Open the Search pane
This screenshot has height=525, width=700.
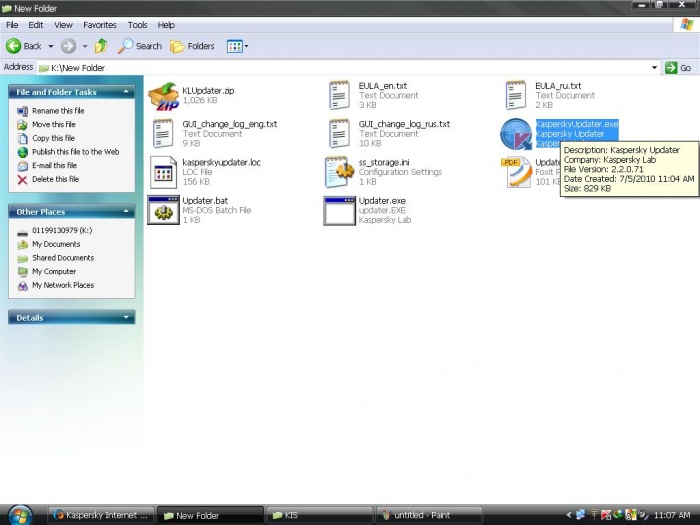[140, 46]
